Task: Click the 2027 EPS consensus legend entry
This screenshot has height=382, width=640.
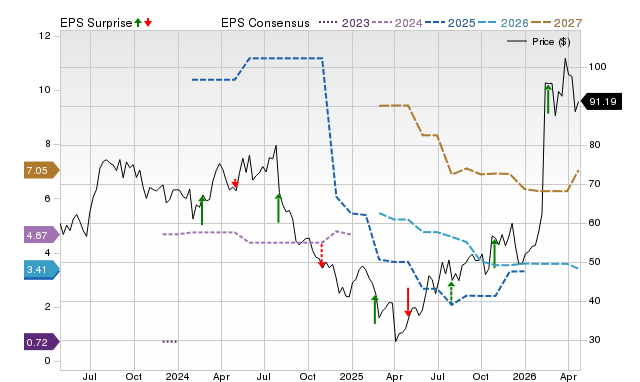Action: coord(556,23)
